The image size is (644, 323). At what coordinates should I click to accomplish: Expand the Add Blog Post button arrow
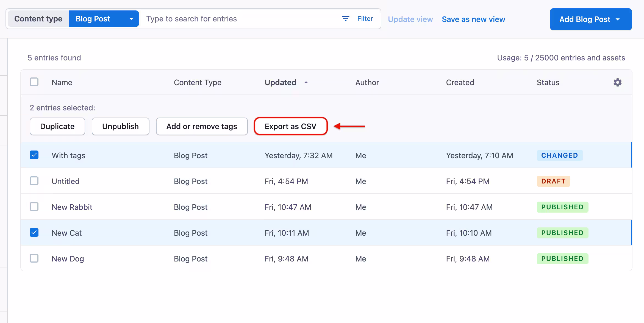(x=618, y=19)
